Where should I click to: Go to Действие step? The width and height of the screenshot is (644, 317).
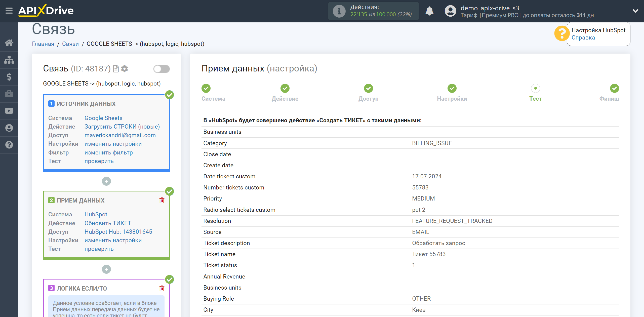[285, 88]
